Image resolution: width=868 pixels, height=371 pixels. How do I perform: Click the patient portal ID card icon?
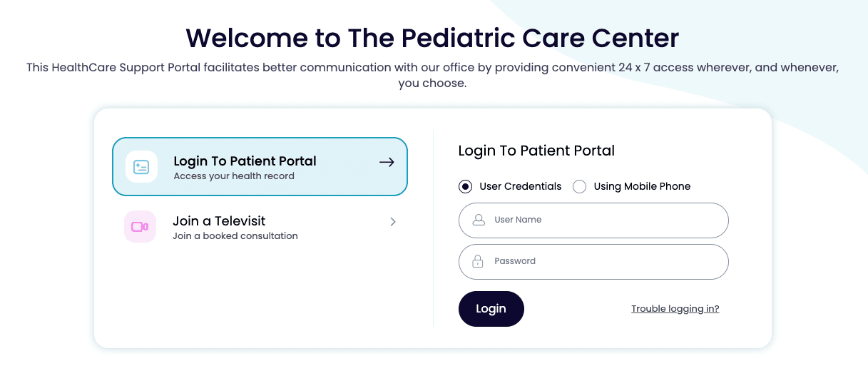click(141, 167)
